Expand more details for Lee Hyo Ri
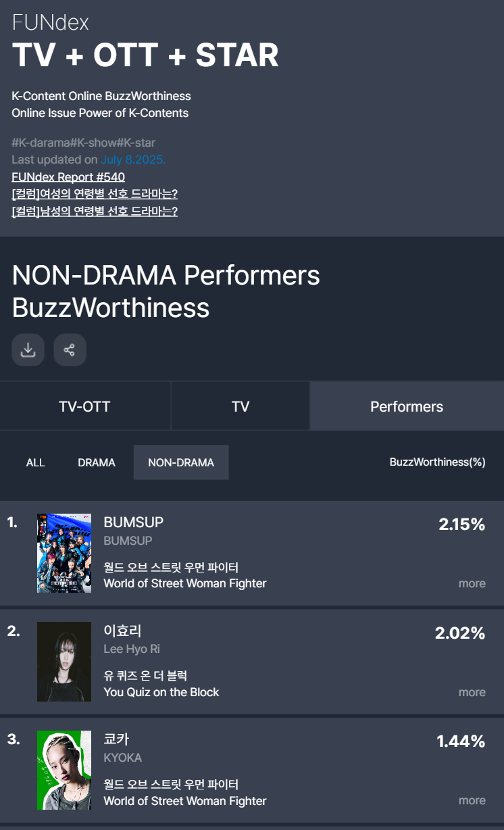Screen dimensions: 504x830 click(472, 692)
